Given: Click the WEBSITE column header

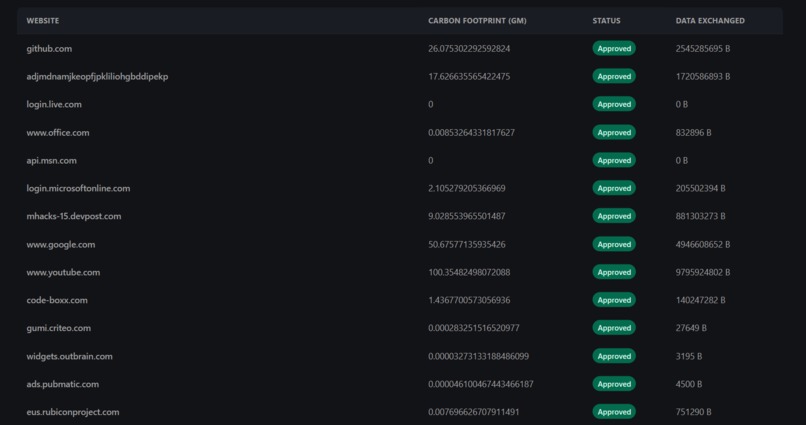Looking at the screenshot, I should point(43,21).
